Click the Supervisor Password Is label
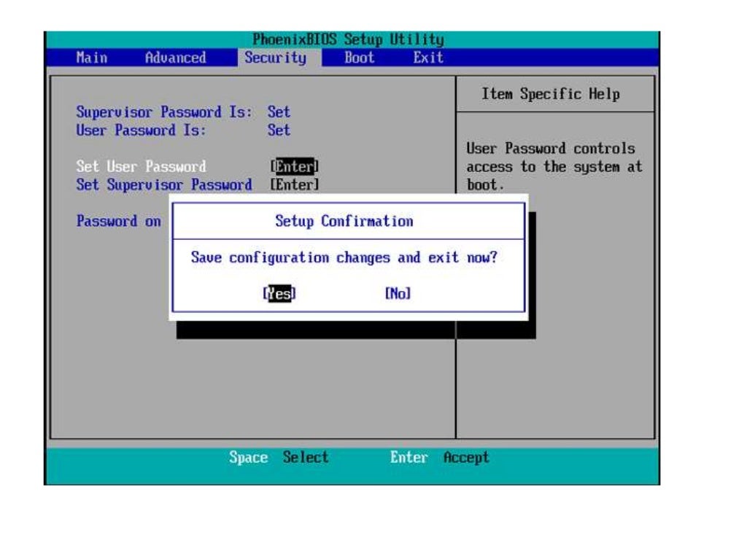The height and width of the screenshot is (560, 747). 164,112
